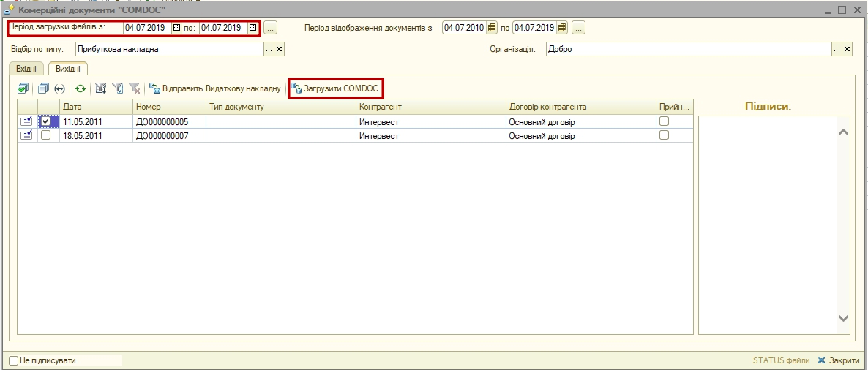Clear the Організація field
The height and width of the screenshot is (370, 868).
(847, 49)
